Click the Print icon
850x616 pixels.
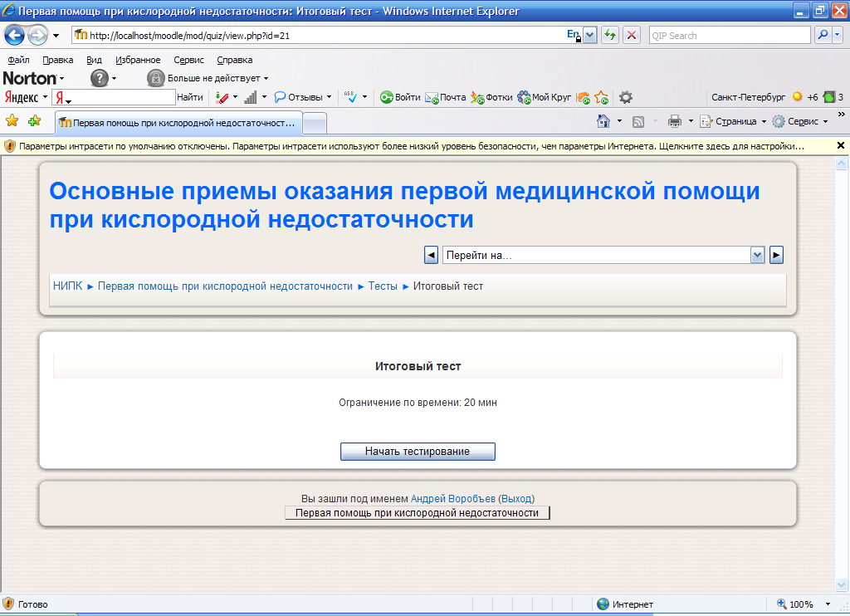(x=674, y=121)
